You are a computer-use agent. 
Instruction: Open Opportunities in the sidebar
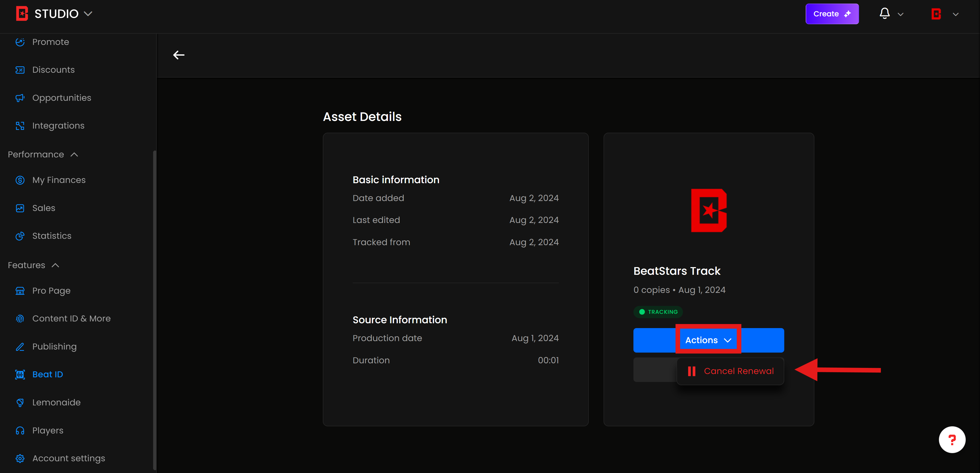pos(62,98)
